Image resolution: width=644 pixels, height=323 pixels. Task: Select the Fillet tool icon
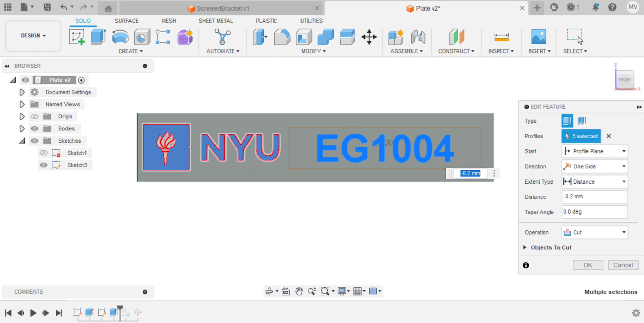click(282, 37)
